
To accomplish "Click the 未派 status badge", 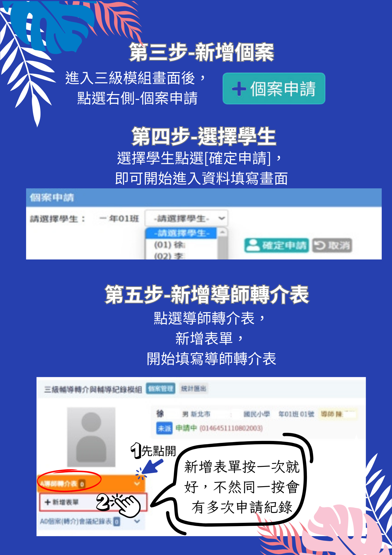I will 164,428.
